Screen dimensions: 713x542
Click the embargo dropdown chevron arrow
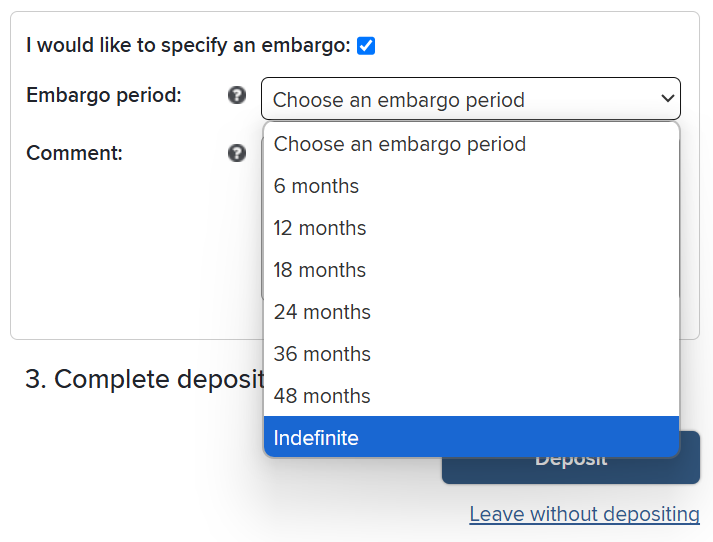(x=668, y=99)
